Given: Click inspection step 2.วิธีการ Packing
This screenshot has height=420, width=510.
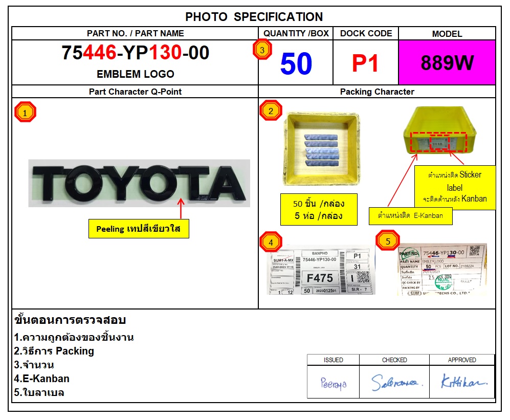Looking at the screenshot, I should (54, 351).
